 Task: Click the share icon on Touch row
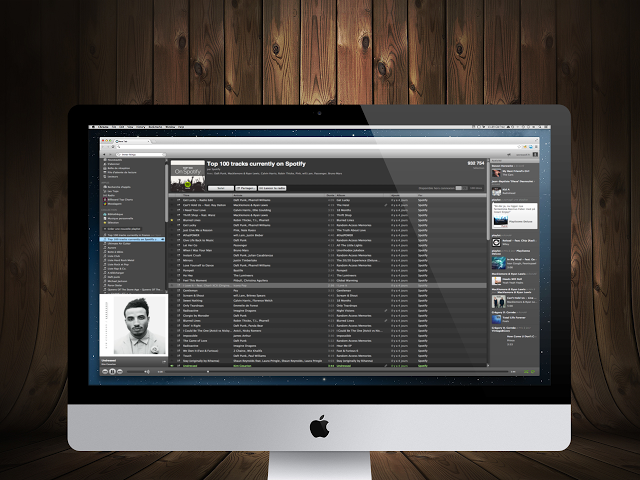pos(178,356)
